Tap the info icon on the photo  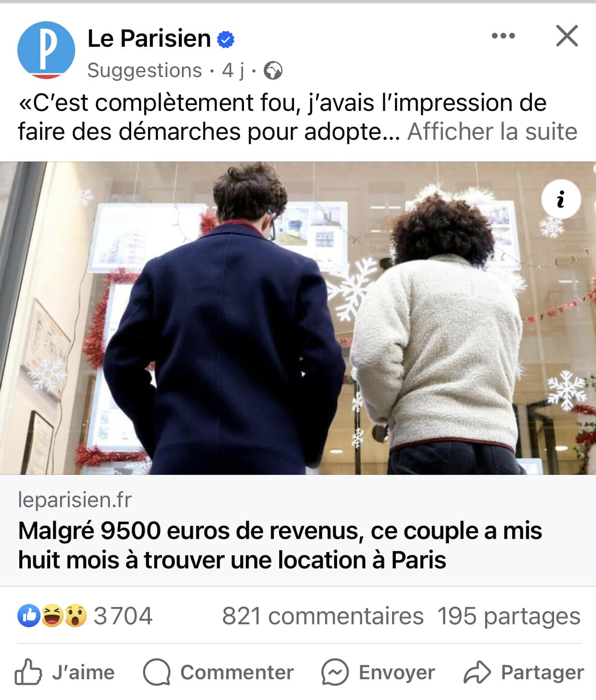561,199
